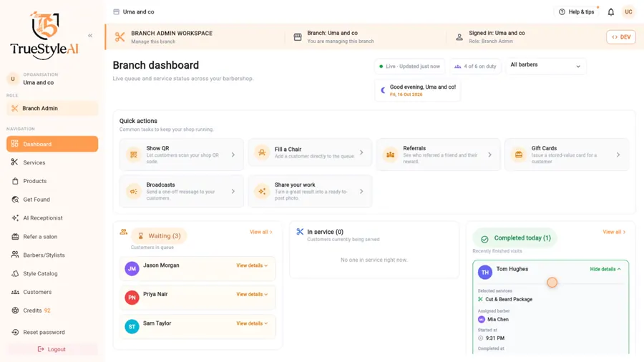Image resolution: width=644 pixels, height=362 pixels.
Task: Click the Dashboard grid icon
Action: pyautogui.click(x=15, y=144)
